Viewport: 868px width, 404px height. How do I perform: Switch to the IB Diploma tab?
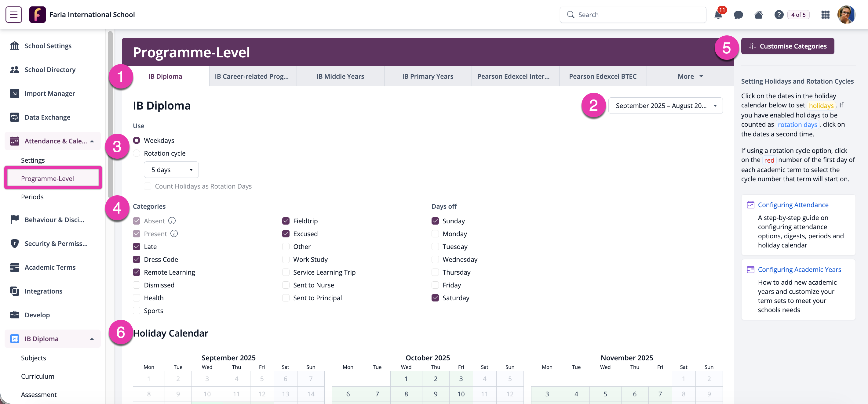(x=165, y=76)
